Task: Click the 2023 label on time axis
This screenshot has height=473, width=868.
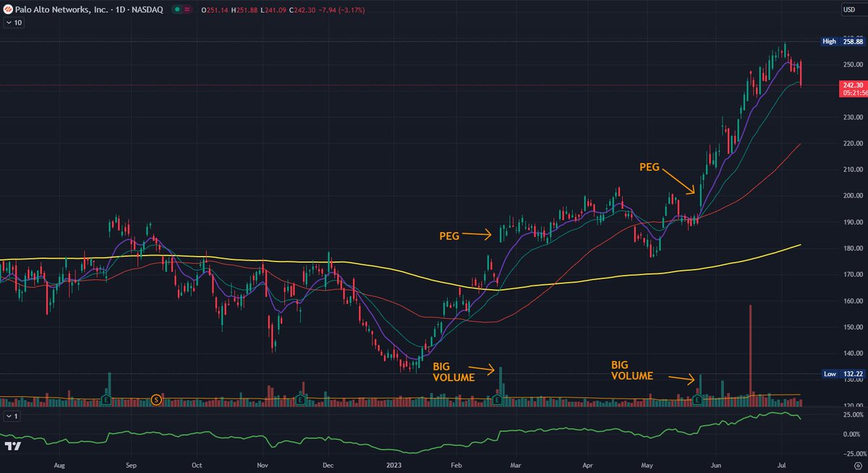Action: [x=395, y=466]
